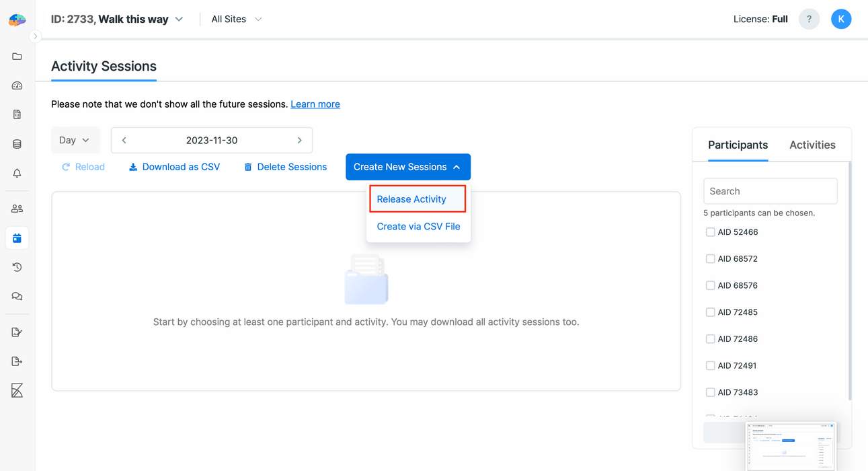Open the participants people icon in sidebar

point(17,209)
